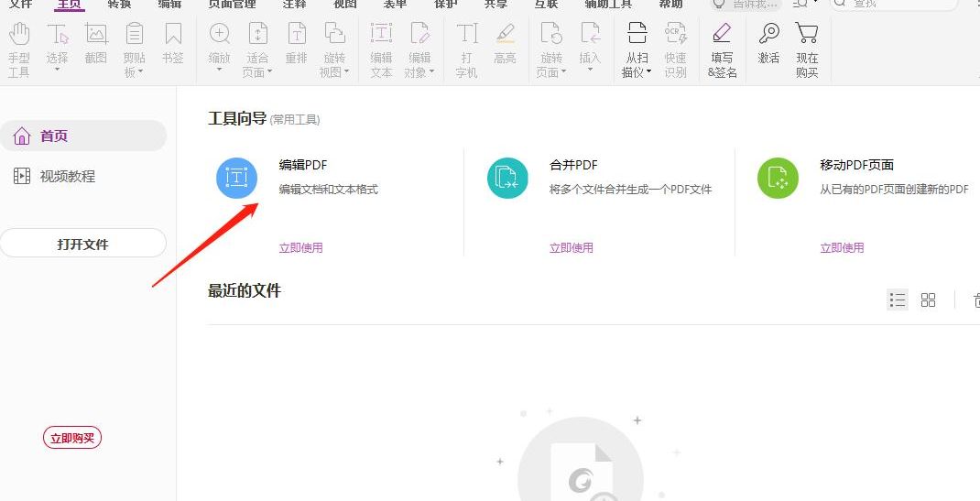The image size is (980, 501).
Task: Expand the 选择 tool dropdown arrow
Action: (x=58, y=71)
